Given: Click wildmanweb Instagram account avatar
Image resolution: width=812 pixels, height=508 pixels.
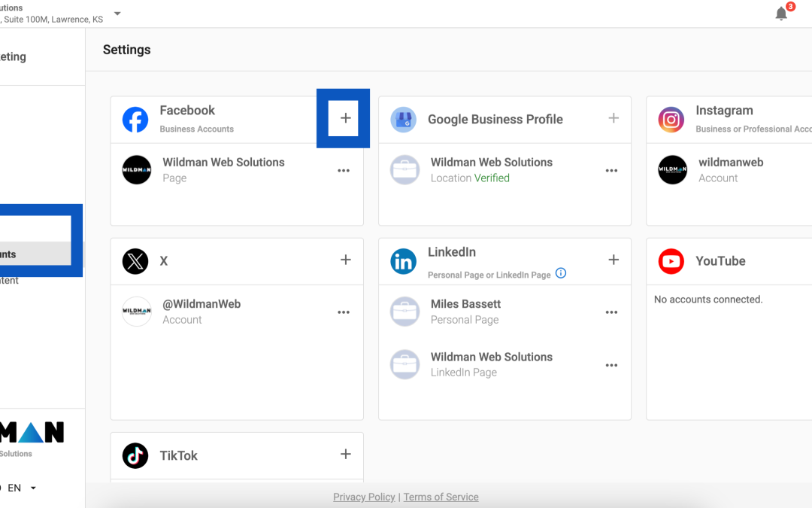Looking at the screenshot, I should click(x=673, y=169).
